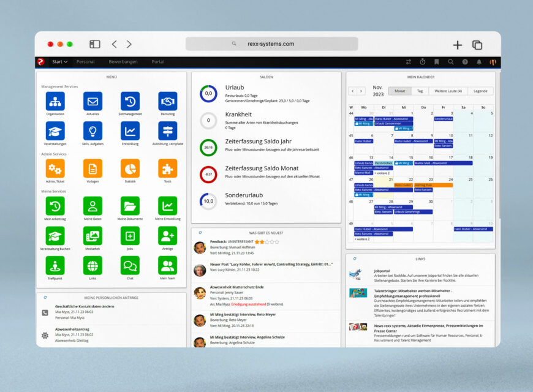Click the stopwatch icon in top bar
The image size is (533, 392).
(x=422, y=62)
